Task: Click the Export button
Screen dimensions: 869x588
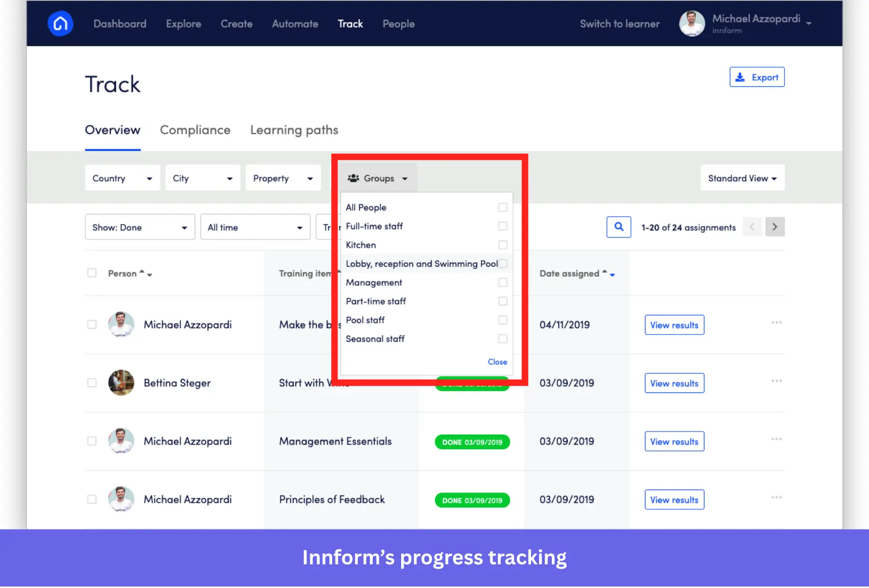Action: [757, 77]
